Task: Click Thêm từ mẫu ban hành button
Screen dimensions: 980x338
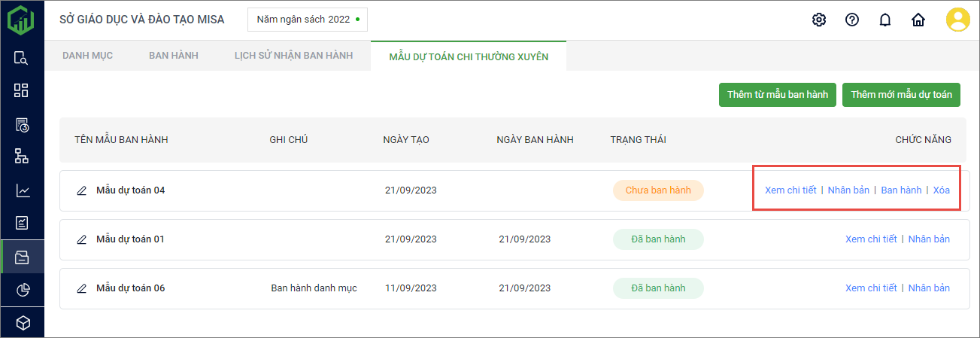Action: coord(778,95)
